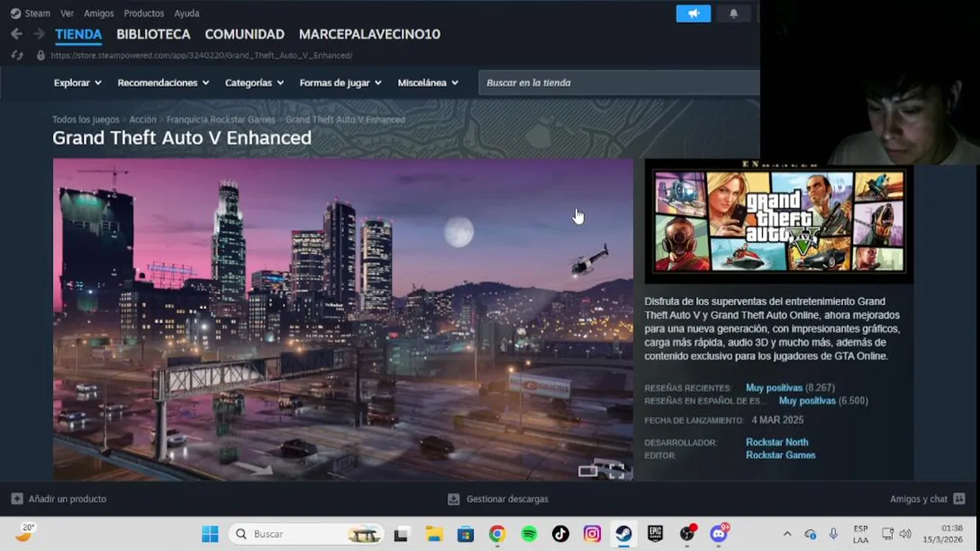Image resolution: width=980 pixels, height=551 pixels.
Task: Open Task View on the taskbar
Action: pos(401,534)
